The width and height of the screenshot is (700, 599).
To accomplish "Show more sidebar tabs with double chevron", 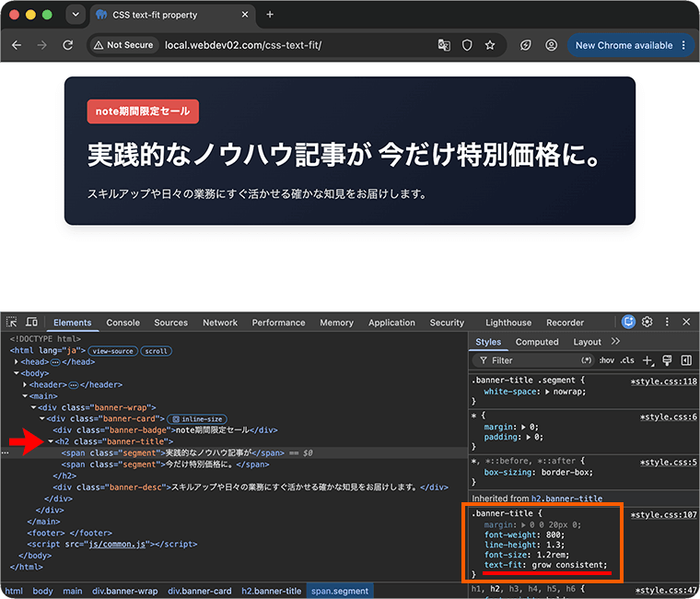I will click(x=615, y=341).
